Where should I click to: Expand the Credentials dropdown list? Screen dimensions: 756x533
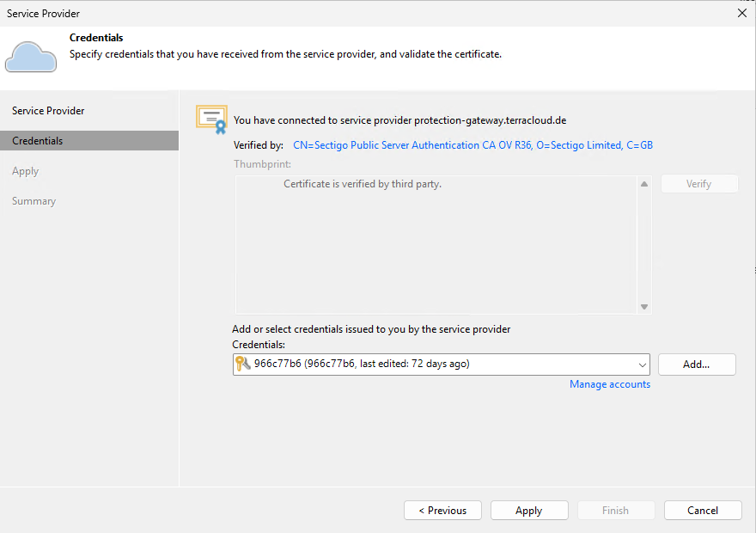tap(642, 365)
